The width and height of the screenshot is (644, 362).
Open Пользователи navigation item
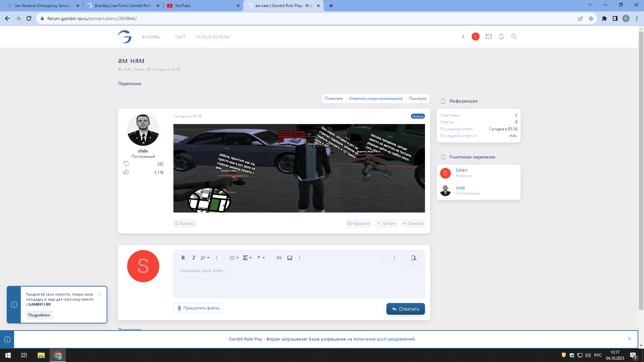213,37
